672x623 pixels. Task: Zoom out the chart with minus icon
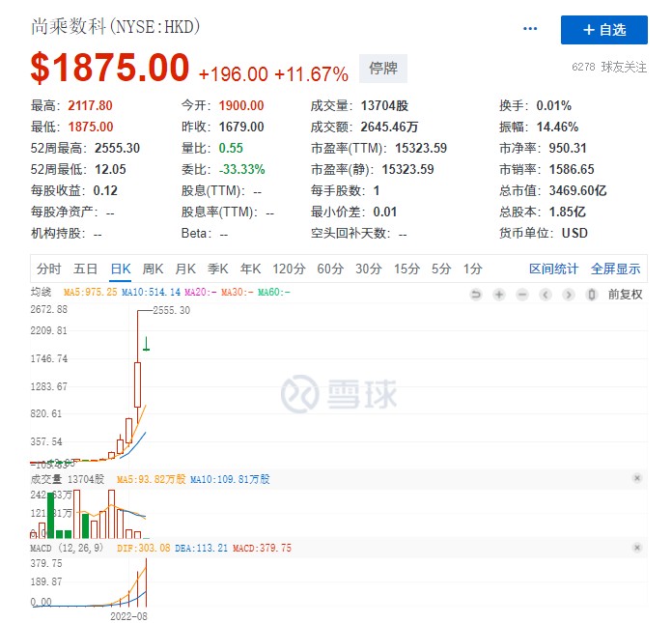click(x=522, y=295)
